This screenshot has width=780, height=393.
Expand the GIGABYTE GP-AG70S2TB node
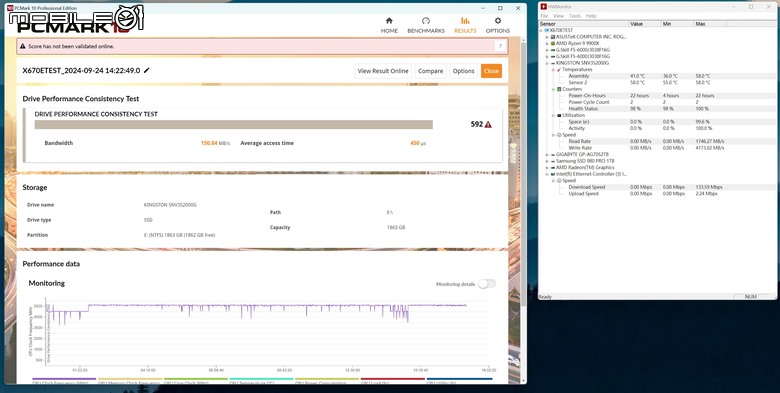click(547, 155)
